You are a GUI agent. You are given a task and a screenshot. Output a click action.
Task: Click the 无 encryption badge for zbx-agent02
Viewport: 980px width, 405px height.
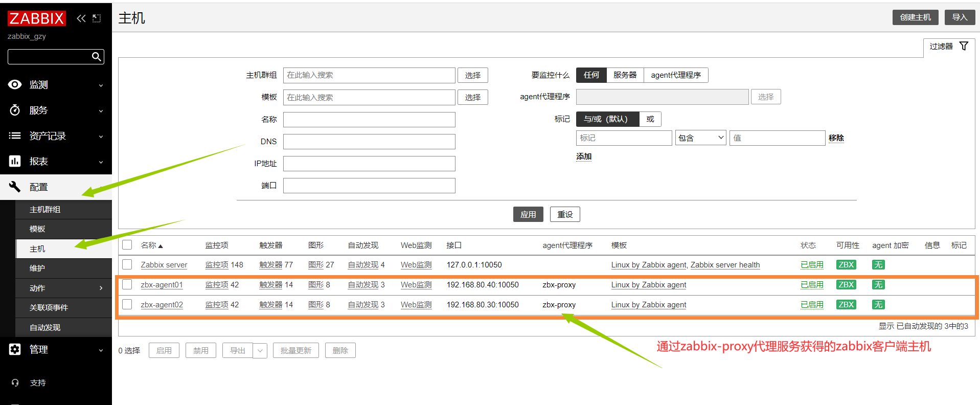tap(878, 305)
